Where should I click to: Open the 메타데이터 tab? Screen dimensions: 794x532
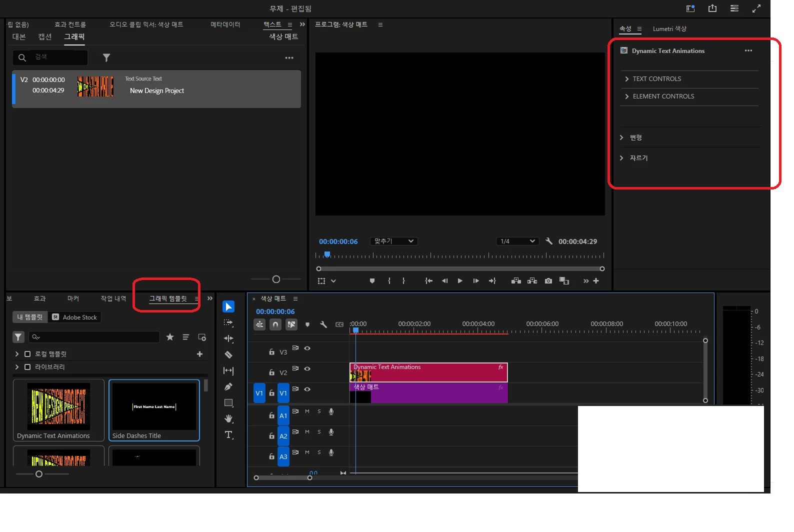[225, 24]
